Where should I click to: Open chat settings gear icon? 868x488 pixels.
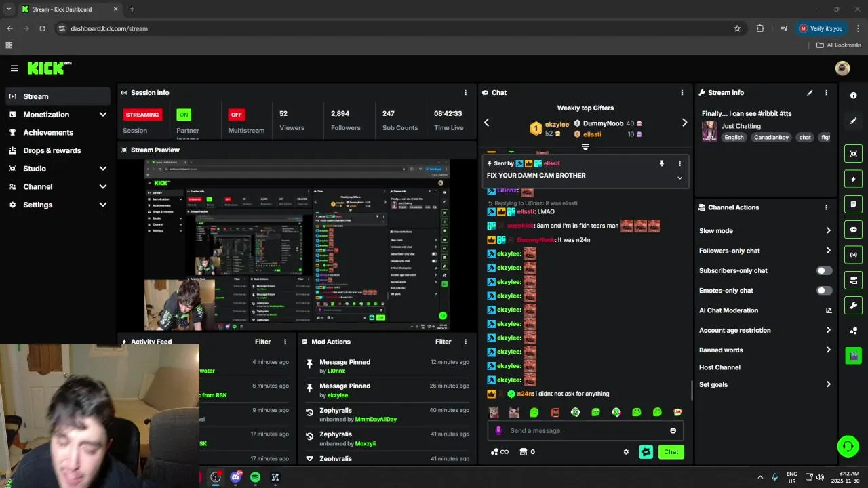[626, 452]
